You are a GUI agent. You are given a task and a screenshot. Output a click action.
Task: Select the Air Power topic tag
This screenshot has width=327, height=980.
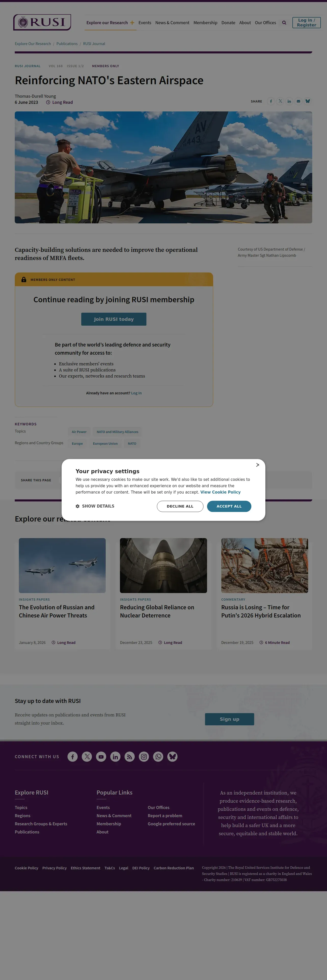[79, 432]
